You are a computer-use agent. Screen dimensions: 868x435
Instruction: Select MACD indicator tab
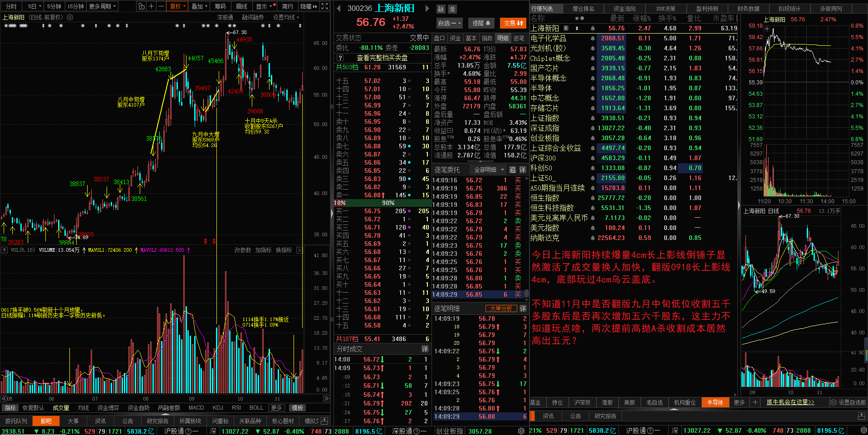coord(196,408)
